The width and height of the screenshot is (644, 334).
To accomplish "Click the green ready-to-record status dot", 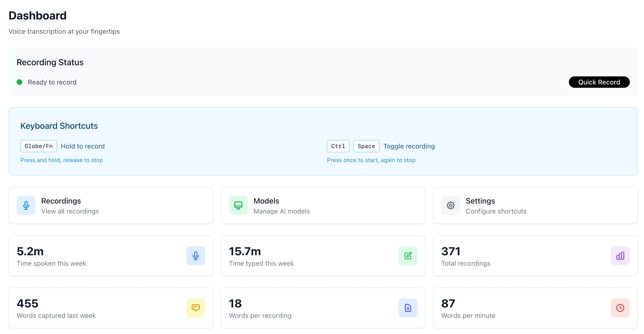I will point(19,82).
